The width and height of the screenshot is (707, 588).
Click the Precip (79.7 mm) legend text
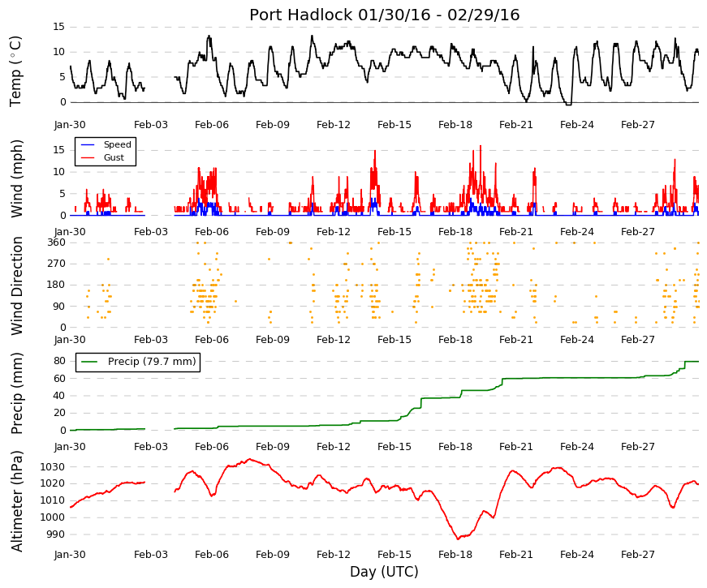pyautogui.click(x=152, y=362)
